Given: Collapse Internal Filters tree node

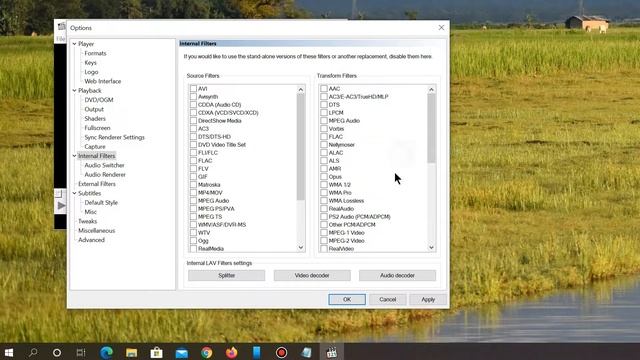Looking at the screenshot, I should [74, 156].
